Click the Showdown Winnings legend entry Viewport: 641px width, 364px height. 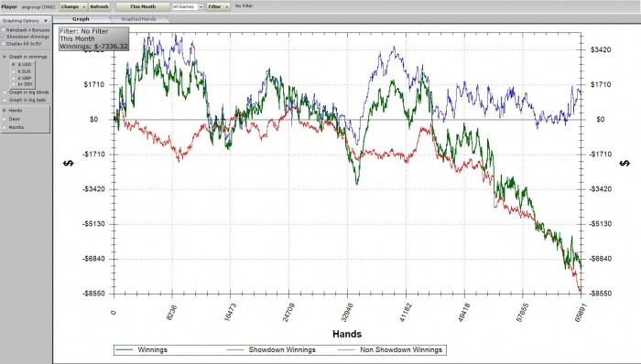[271, 349]
